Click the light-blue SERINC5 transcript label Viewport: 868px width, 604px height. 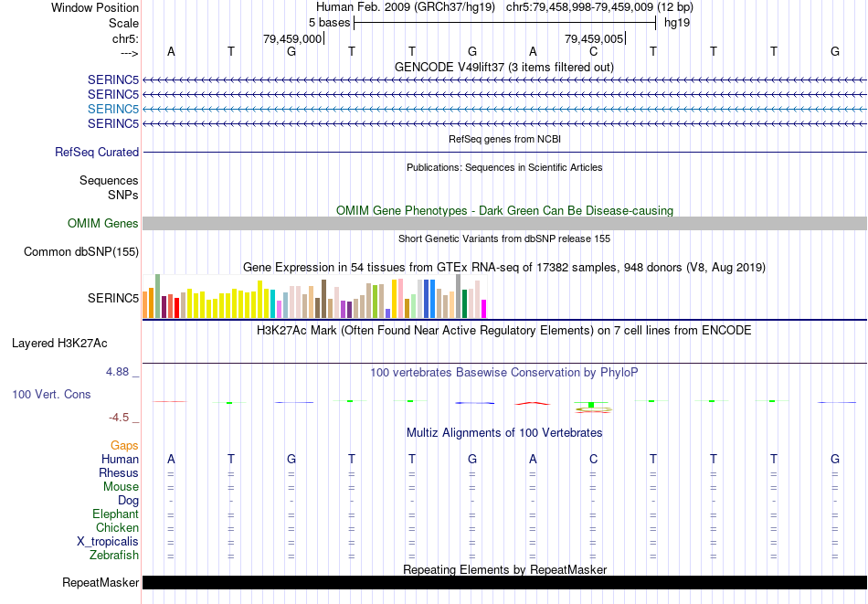[113, 109]
